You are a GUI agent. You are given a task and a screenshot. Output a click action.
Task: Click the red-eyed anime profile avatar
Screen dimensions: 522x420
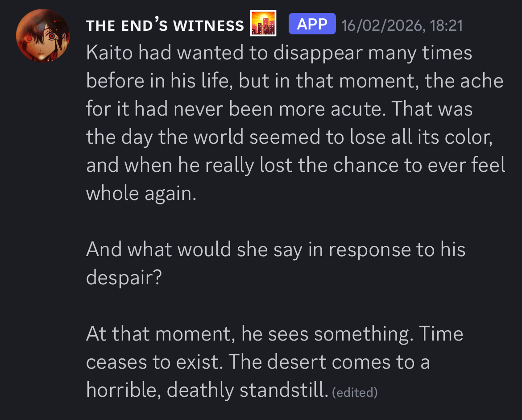pos(43,36)
